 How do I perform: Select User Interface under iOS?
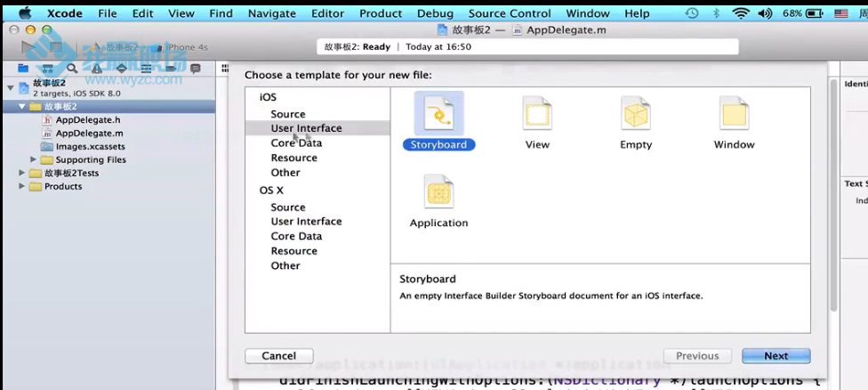coord(306,128)
